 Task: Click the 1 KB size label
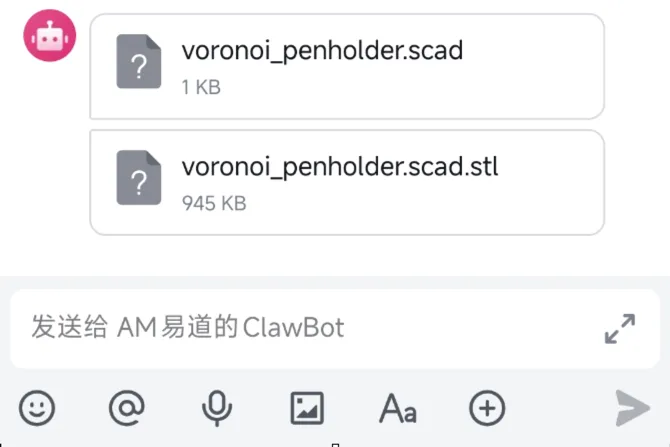point(201,87)
